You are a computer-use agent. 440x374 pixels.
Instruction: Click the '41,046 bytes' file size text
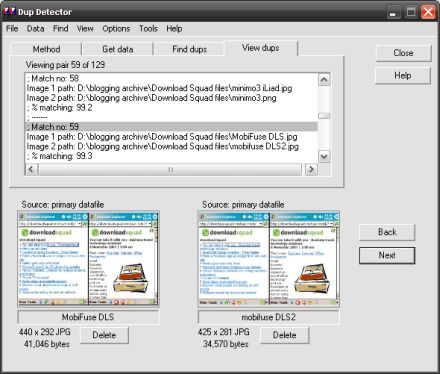coord(47,344)
